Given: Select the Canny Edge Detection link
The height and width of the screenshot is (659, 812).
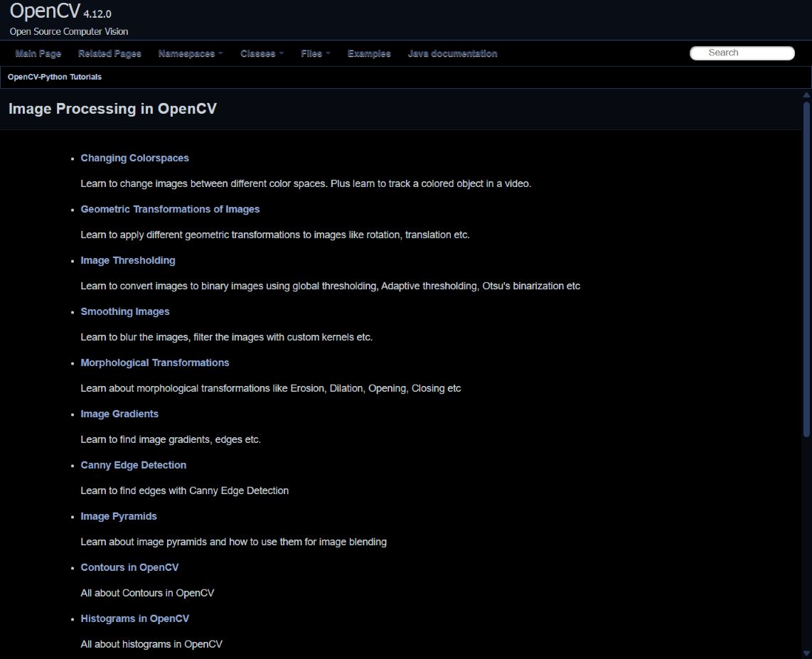Looking at the screenshot, I should click(134, 465).
